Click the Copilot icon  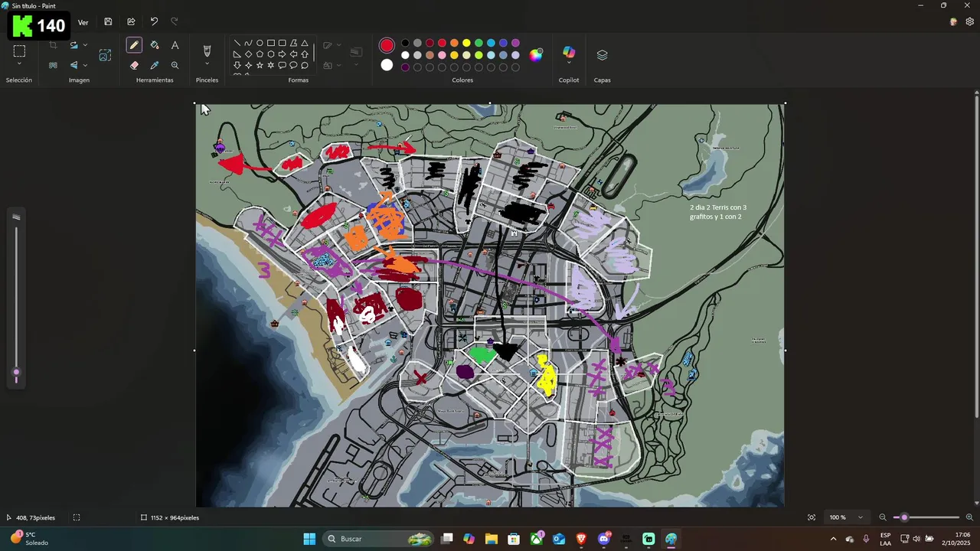[x=569, y=52]
